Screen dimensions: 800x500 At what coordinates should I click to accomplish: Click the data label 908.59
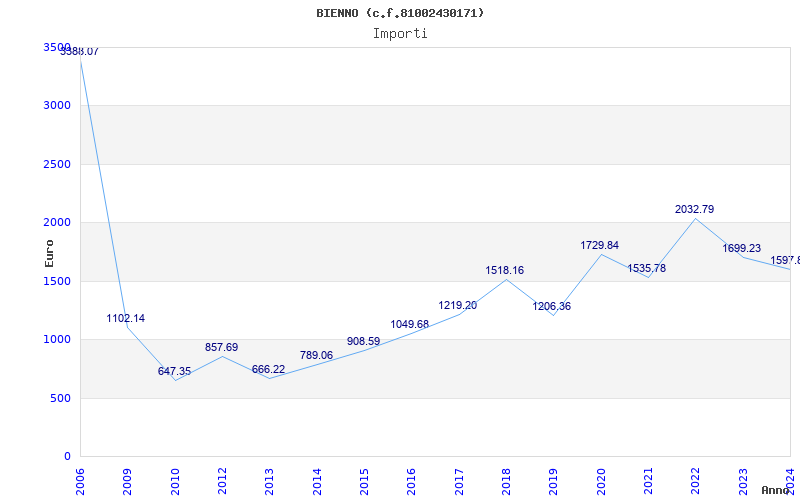point(363,341)
